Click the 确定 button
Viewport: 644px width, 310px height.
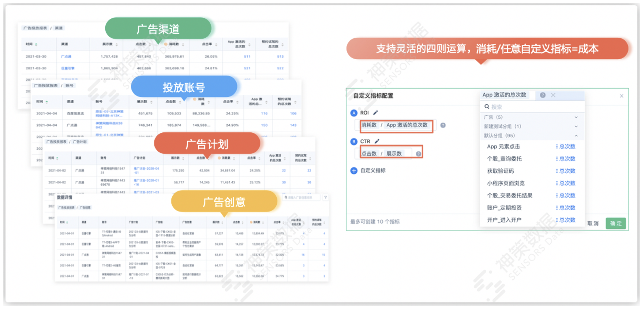click(x=616, y=223)
